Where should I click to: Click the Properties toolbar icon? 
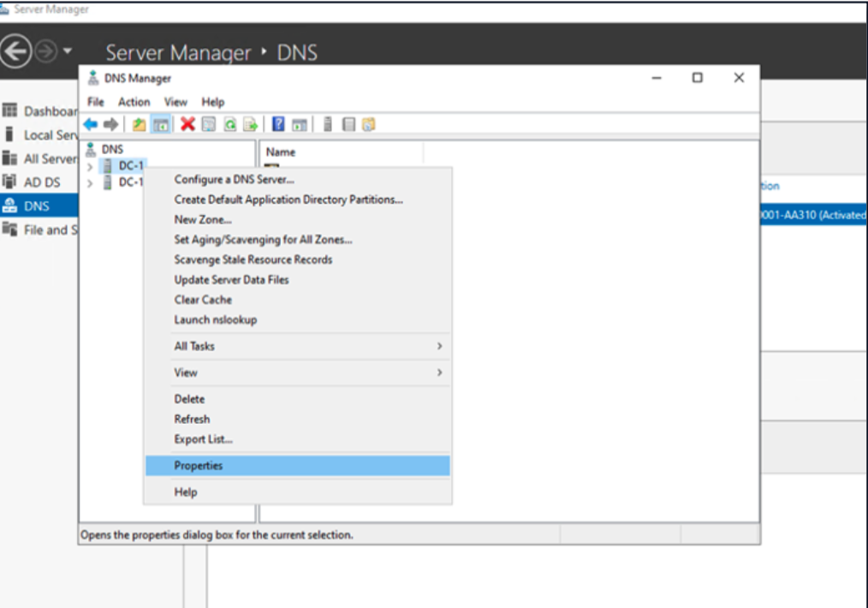coord(209,125)
